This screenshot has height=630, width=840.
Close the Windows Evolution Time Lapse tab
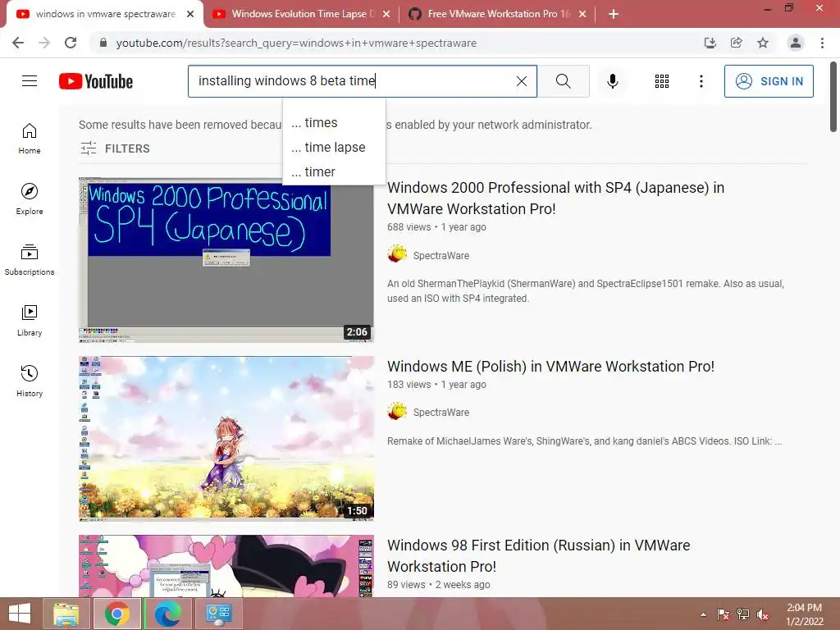point(386,15)
